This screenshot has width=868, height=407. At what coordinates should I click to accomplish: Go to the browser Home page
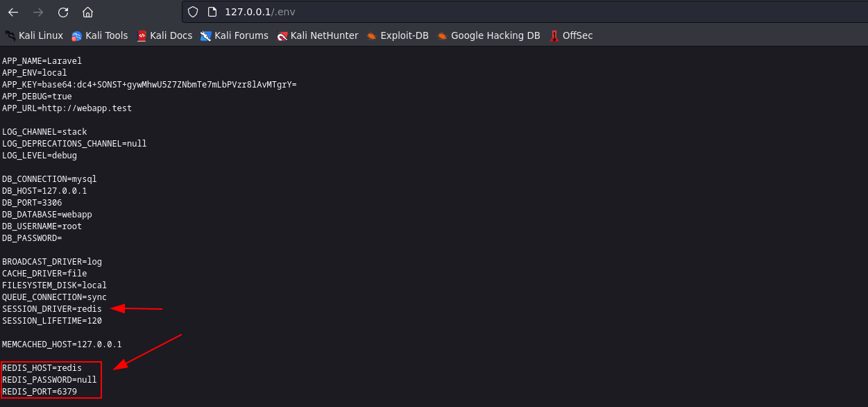tap(87, 12)
